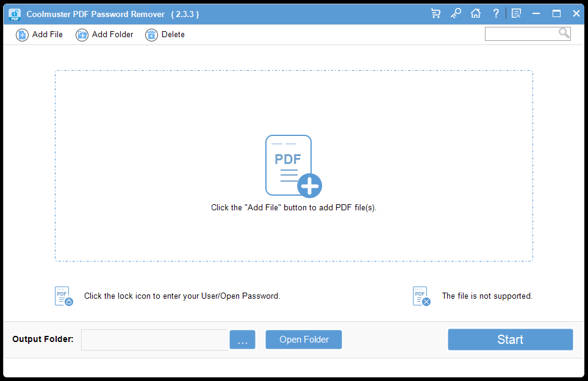Click the feedback notes icon in title bar

tap(516, 13)
